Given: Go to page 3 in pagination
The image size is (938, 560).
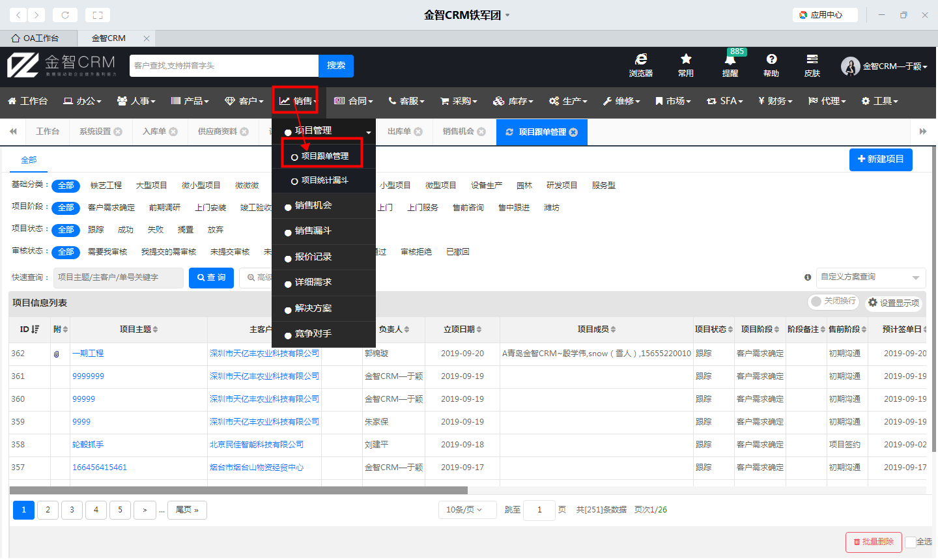Looking at the screenshot, I should coord(72,510).
